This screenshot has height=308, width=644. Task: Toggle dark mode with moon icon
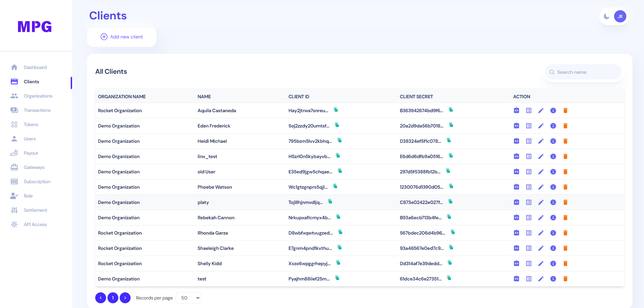pyautogui.click(x=606, y=16)
